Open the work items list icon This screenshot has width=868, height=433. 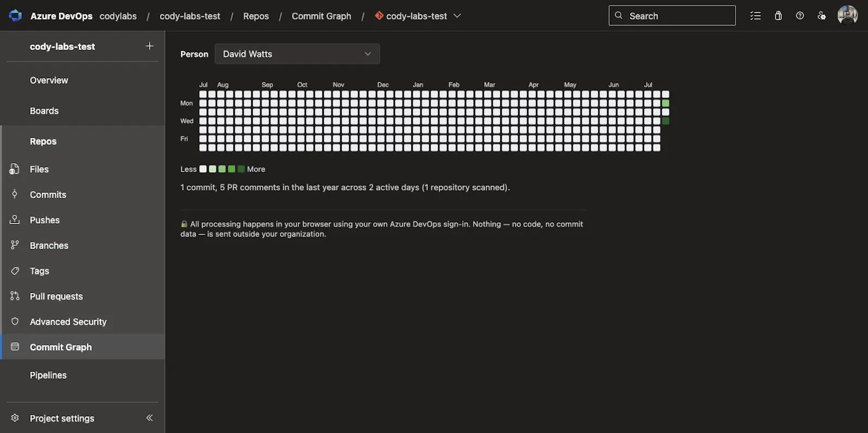click(755, 16)
